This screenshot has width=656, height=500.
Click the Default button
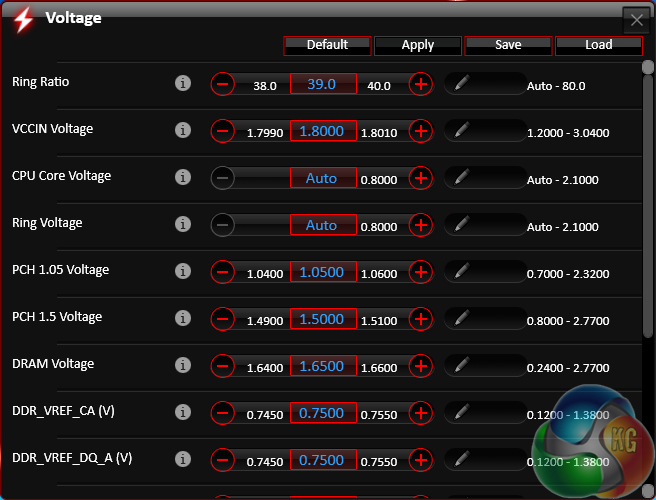click(327, 46)
